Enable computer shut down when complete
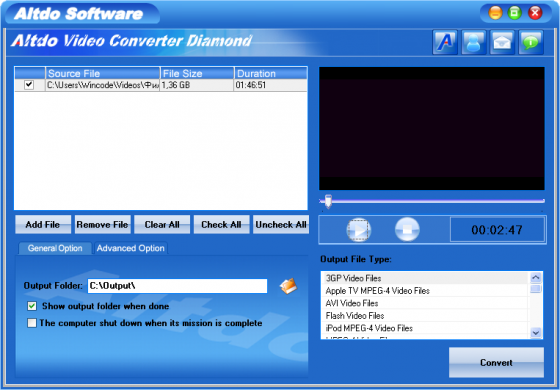Screen dimensions: 560x390 [32, 323]
